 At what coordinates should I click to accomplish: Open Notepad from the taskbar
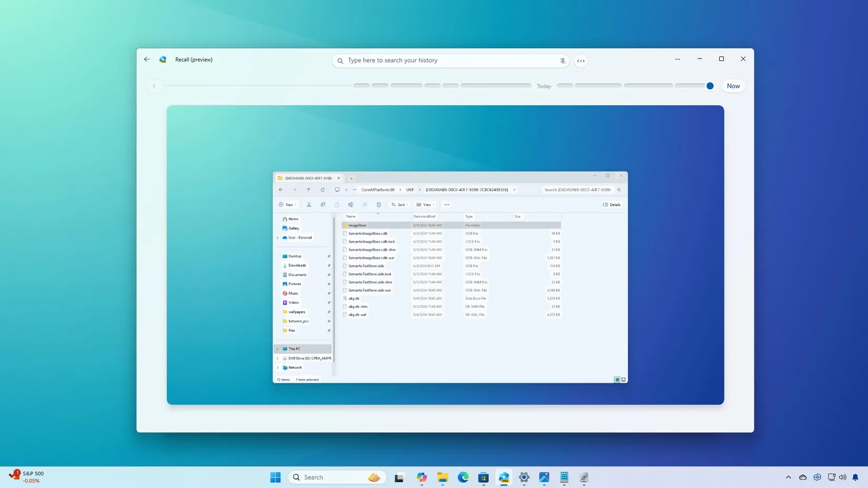coord(564,477)
